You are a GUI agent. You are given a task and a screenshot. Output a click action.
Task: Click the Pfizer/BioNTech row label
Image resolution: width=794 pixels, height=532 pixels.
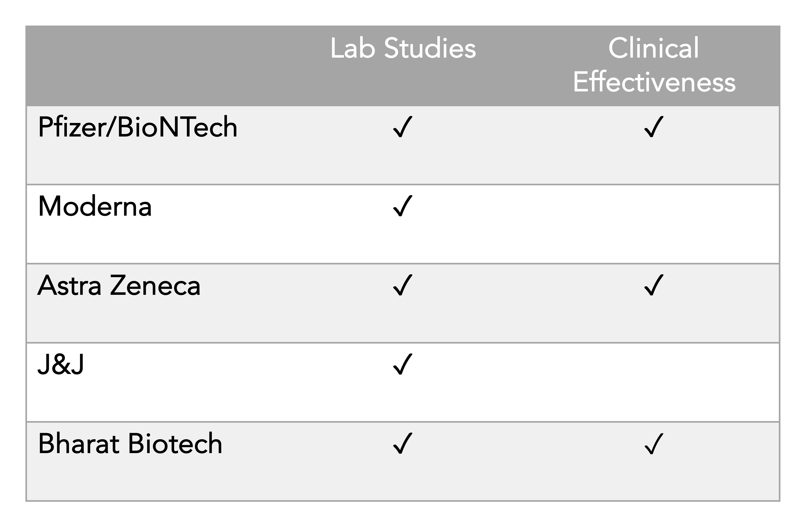tap(138, 127)
